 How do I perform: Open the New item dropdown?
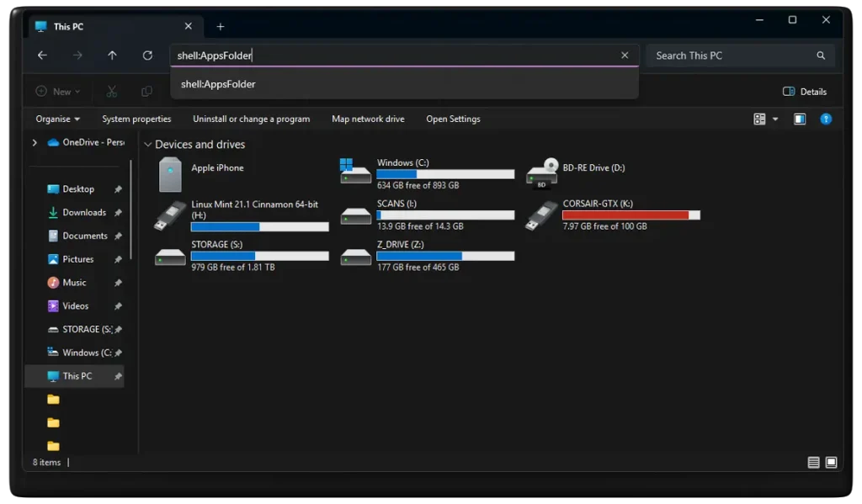click(58, 91)
